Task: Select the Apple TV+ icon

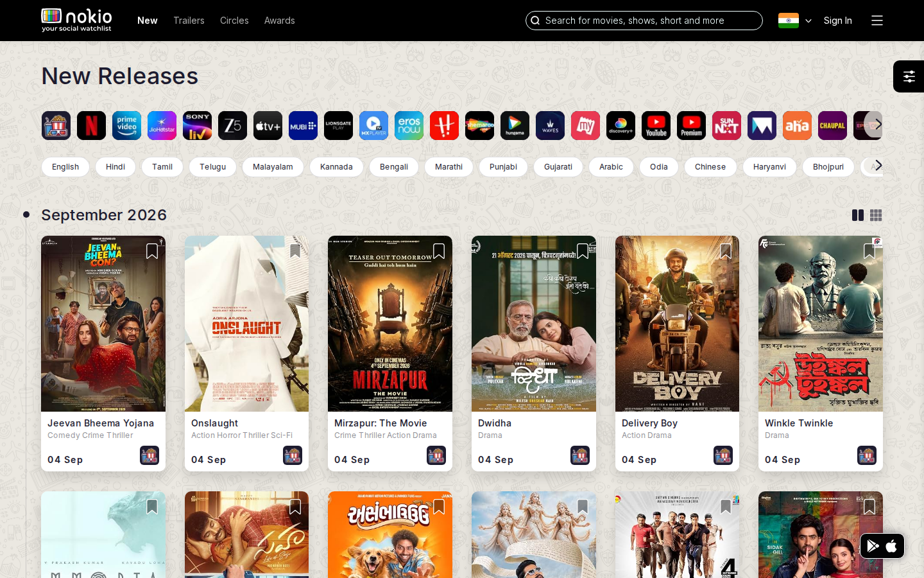Action: pyautogui.click(x=268, y=126)
